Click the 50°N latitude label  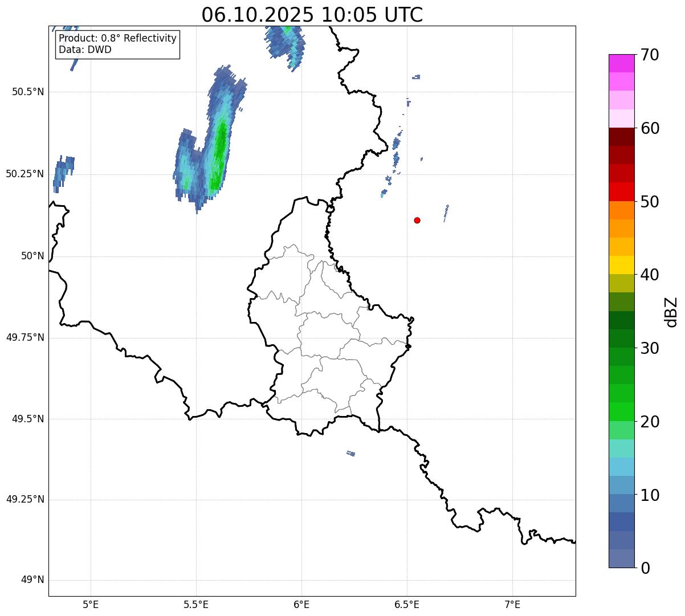pos(32,256)
